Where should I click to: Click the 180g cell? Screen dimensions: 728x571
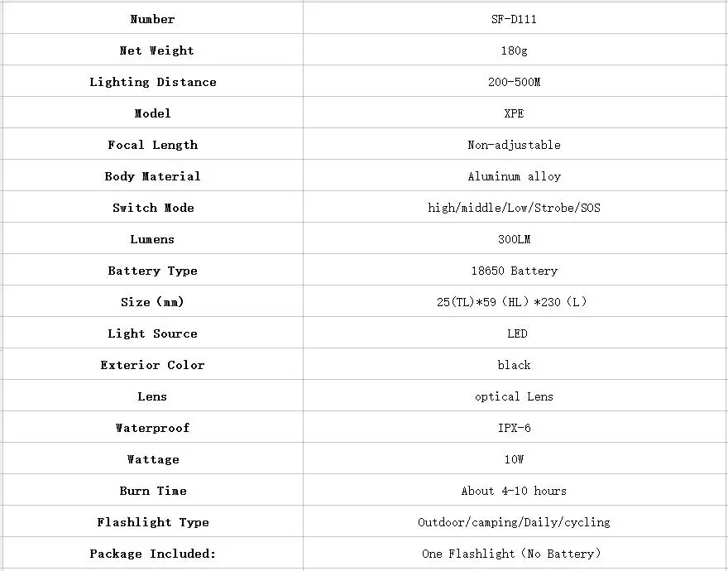[515, 50]
